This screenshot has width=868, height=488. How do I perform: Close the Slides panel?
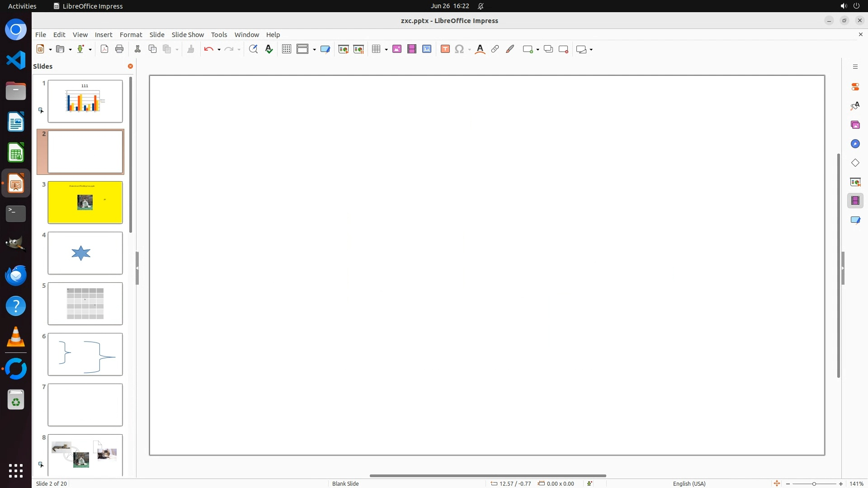pos(130,66)
